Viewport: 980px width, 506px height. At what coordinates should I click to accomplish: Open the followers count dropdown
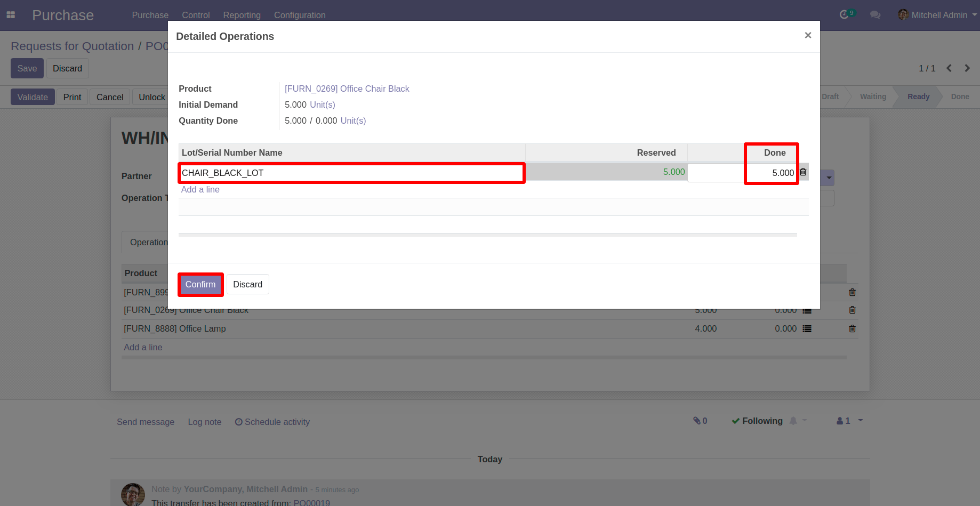[849, 421]
